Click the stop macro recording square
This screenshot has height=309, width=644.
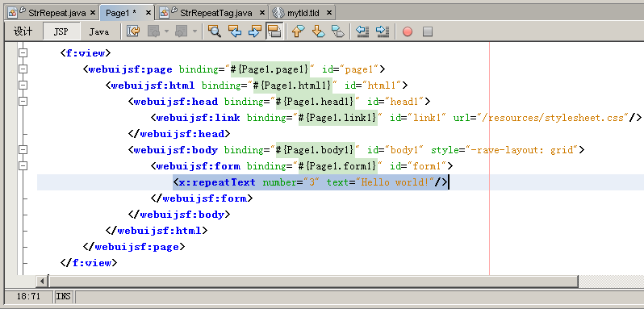coord(428,31)
